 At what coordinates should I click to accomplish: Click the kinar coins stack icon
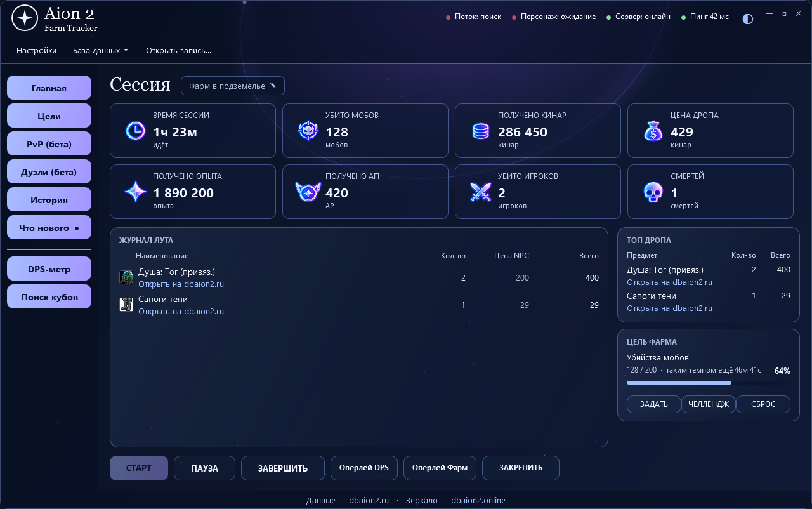point(481,131)
